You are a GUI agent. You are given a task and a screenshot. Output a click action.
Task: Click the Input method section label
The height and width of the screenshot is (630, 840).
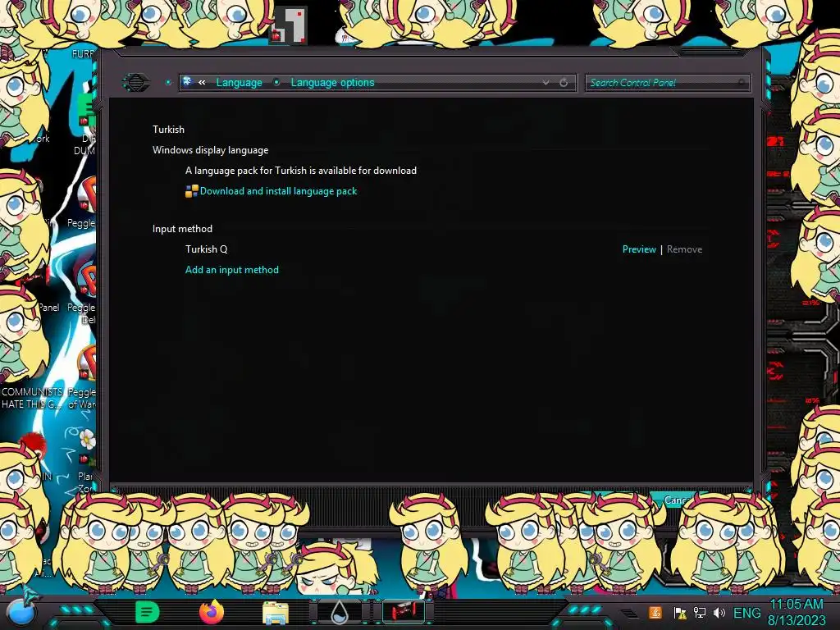tap(182, 229)
